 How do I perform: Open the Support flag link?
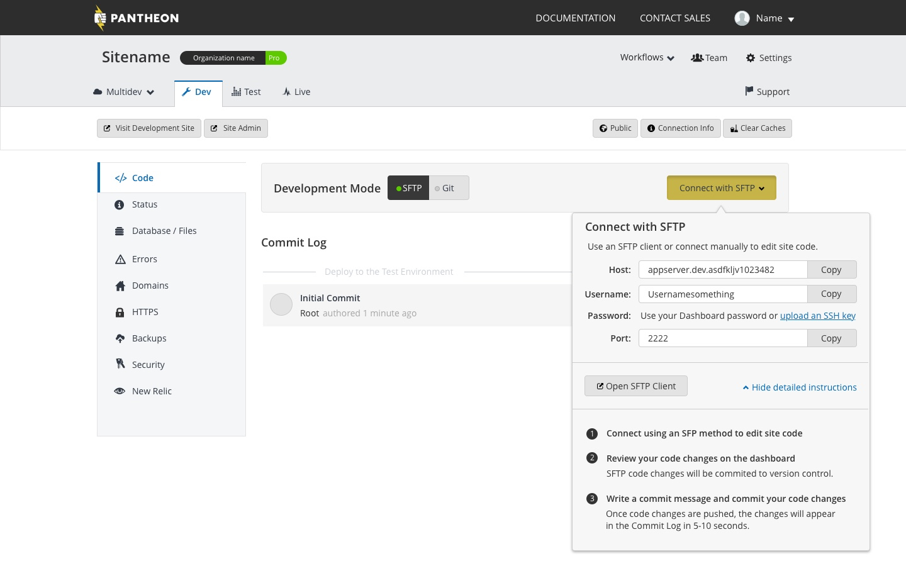767,92
